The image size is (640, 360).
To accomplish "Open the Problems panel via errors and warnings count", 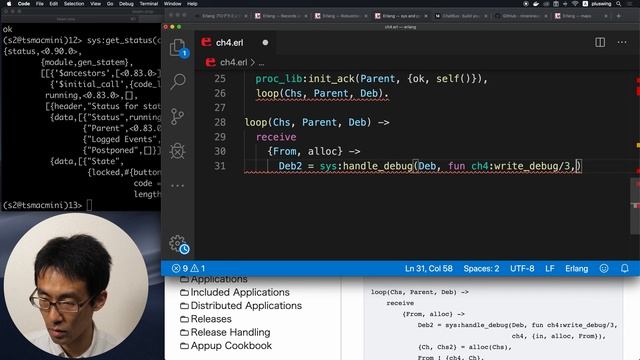I will (188, 268).
